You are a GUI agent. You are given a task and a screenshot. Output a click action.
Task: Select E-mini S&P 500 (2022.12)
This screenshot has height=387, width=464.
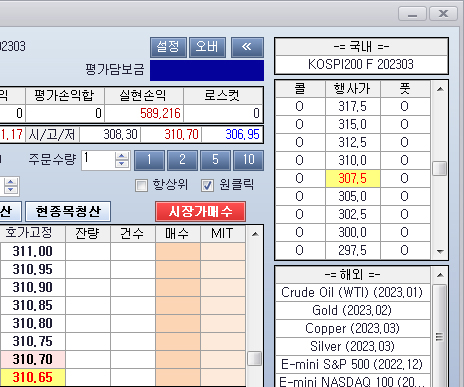(x=353, y=365)
